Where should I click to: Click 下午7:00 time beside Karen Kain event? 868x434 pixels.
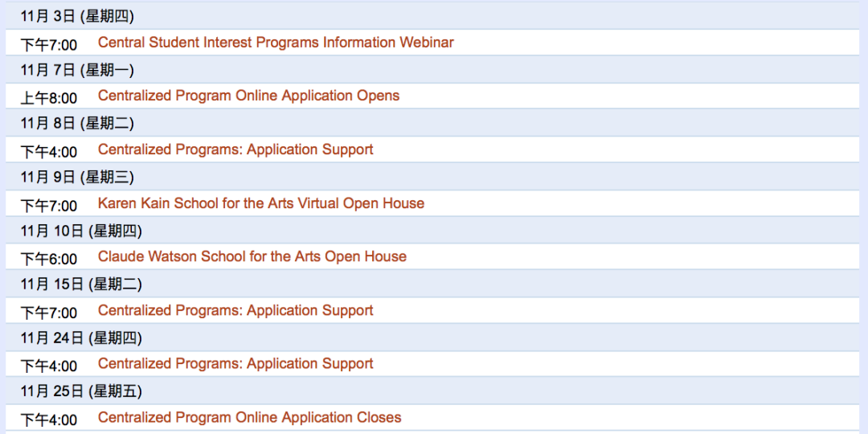(x=49, y=205)
